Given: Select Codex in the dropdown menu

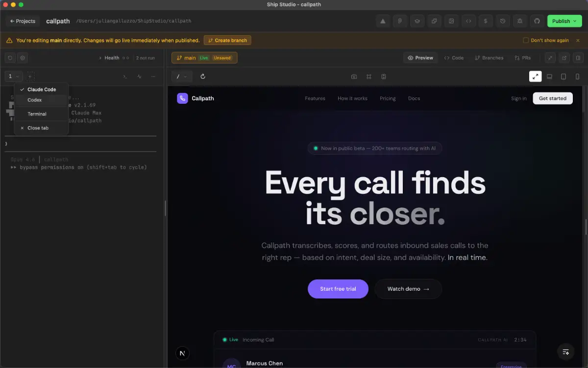Looking at the screenshot, I should [x=41, y=100].
